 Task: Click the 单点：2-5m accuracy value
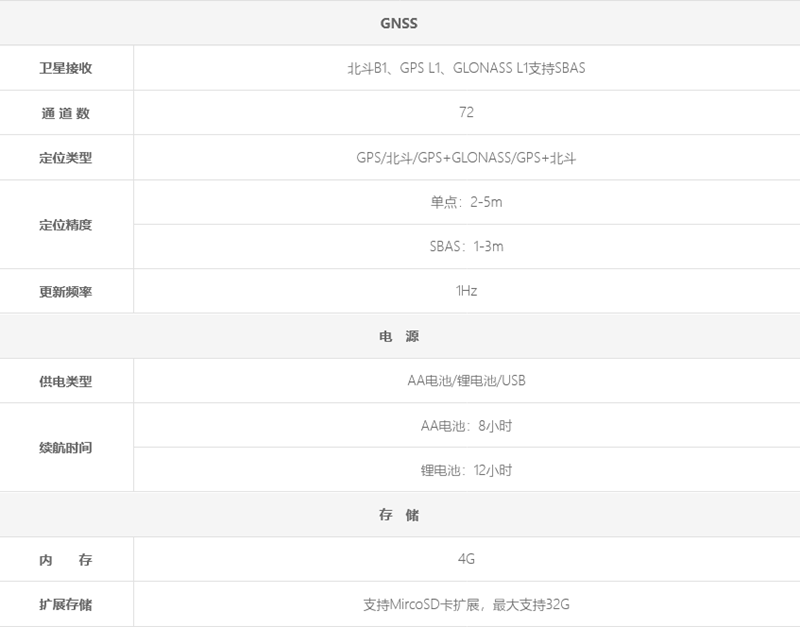466,202
